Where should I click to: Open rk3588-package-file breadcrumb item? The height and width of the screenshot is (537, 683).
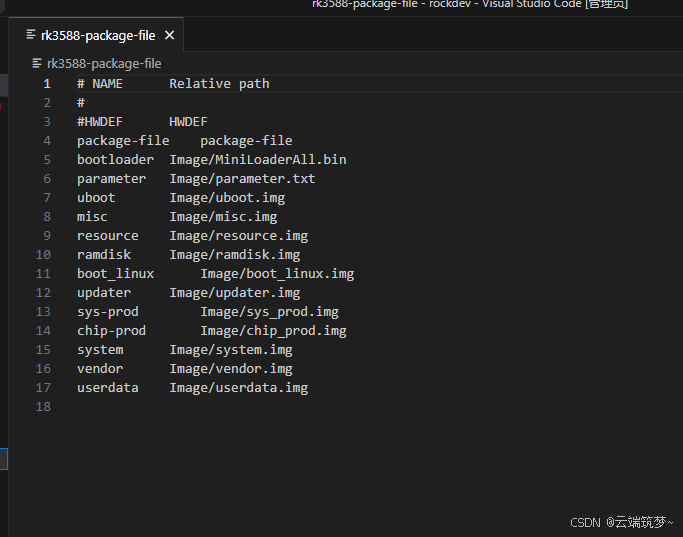point(104,64)
